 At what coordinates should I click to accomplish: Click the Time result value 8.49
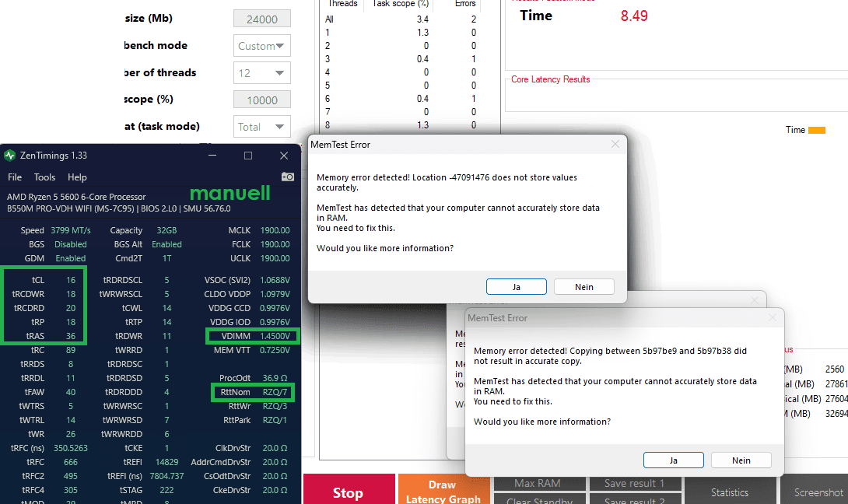[x=634, y=16]
